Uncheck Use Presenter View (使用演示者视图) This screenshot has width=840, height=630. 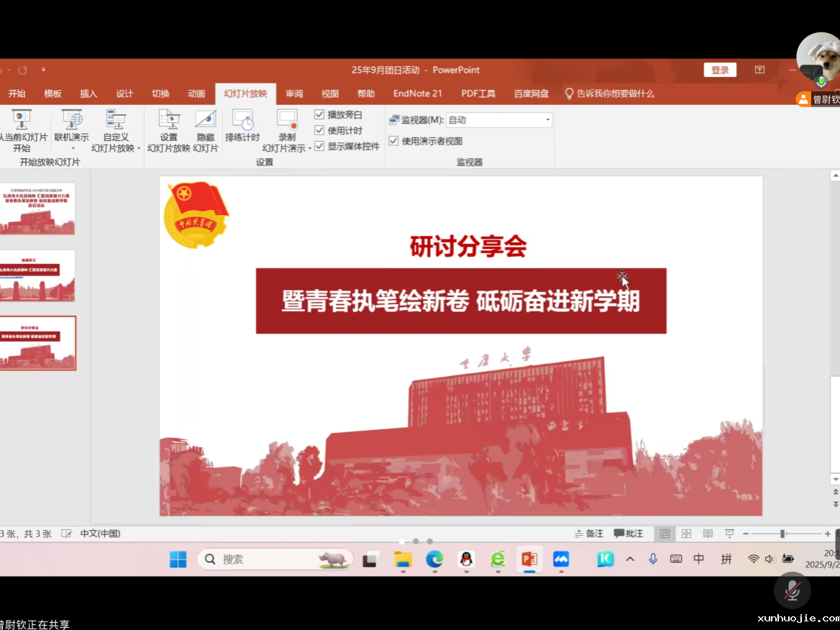(x=393, y=141)
